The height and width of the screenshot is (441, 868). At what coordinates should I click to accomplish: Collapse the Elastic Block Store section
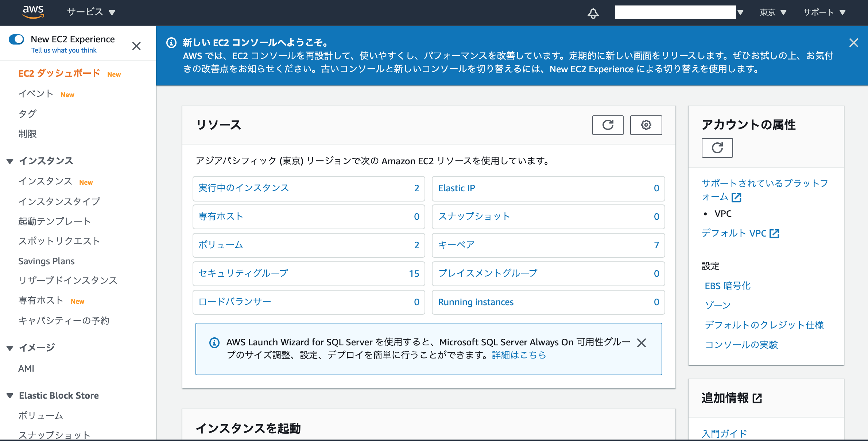click(9, 395)
